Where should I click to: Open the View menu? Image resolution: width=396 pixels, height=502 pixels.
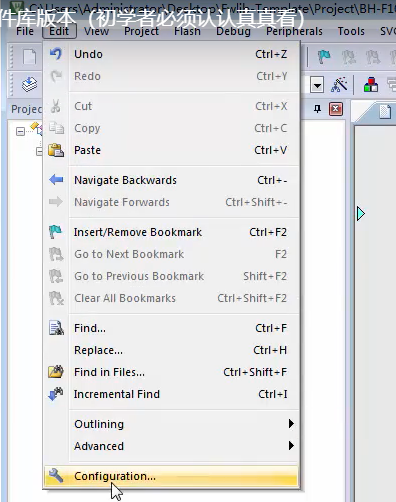(x=97, y=31)
